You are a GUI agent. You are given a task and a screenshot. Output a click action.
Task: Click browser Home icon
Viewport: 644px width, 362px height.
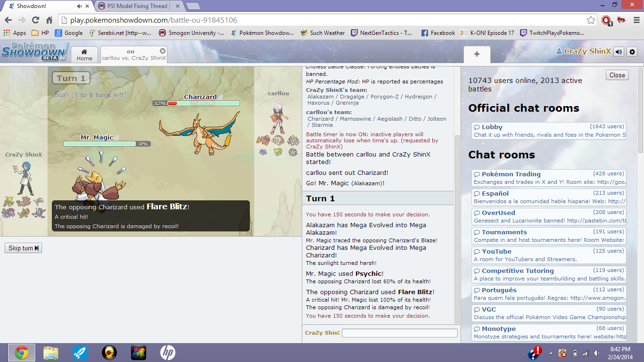[49, 20]
